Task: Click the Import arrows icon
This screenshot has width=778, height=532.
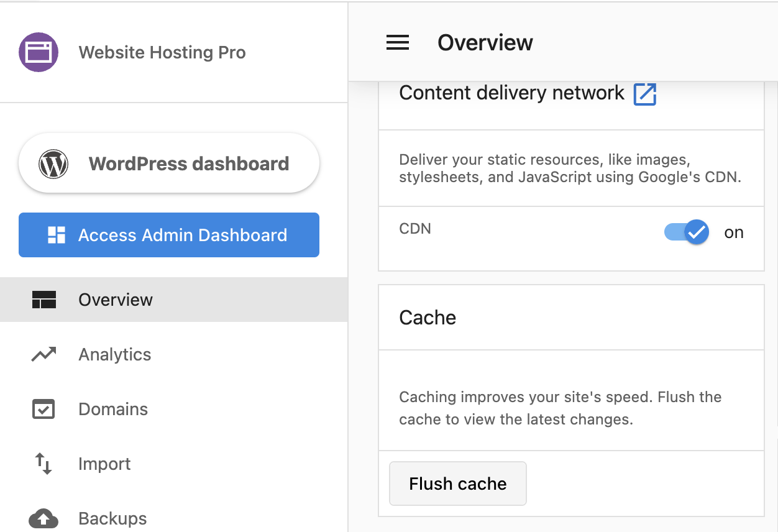Action: click(43, 464)
